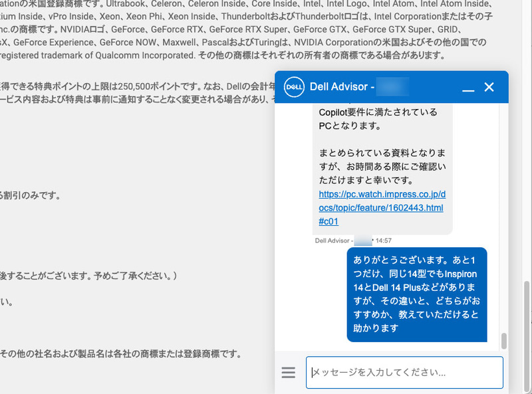
Task: Open the hamburger menu beside the message box
Action: coord(288,372)
